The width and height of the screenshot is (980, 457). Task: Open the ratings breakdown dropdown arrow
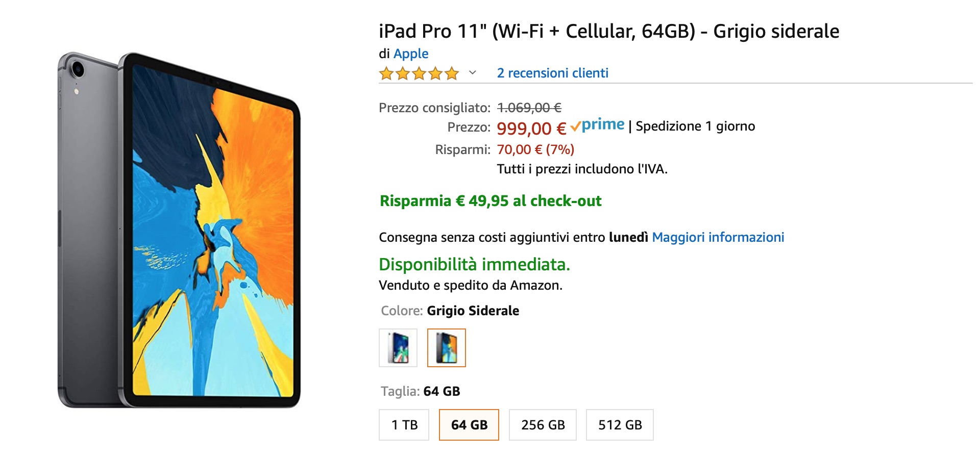point(472,74)
